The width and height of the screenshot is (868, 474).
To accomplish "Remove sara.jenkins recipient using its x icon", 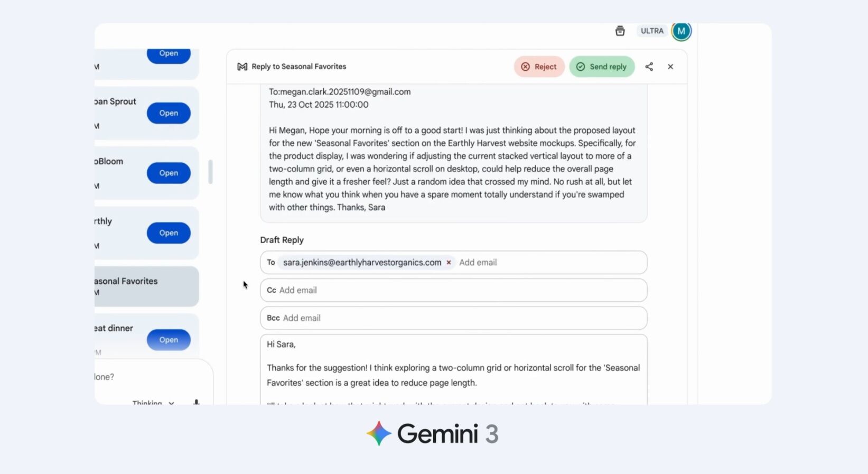I will click(449, 262).
